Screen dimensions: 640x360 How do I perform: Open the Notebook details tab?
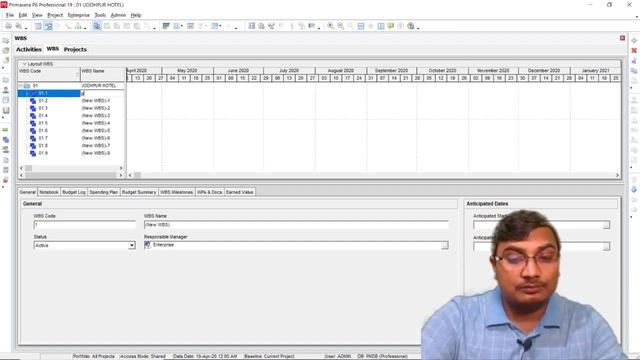point(49,192)
